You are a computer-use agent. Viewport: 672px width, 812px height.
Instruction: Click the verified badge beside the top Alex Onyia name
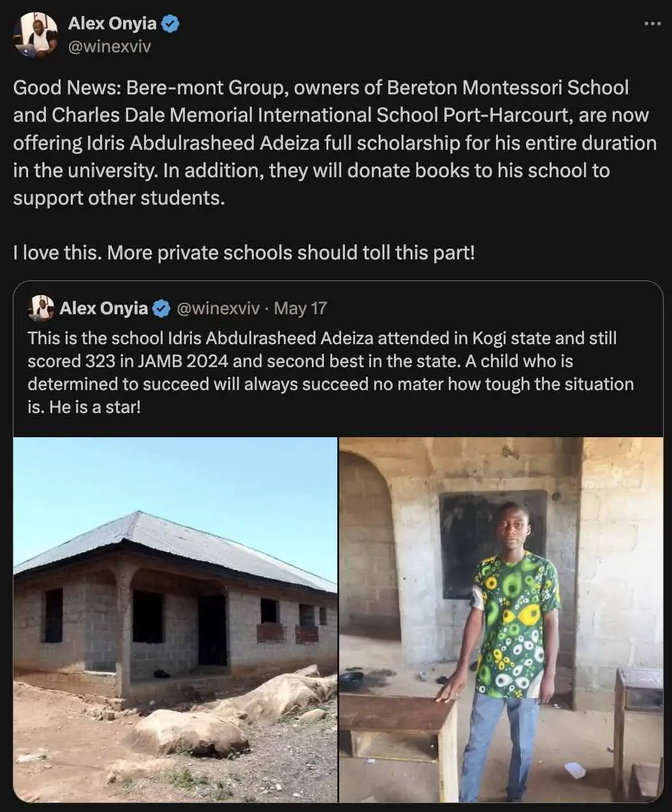tap(170, 24)
